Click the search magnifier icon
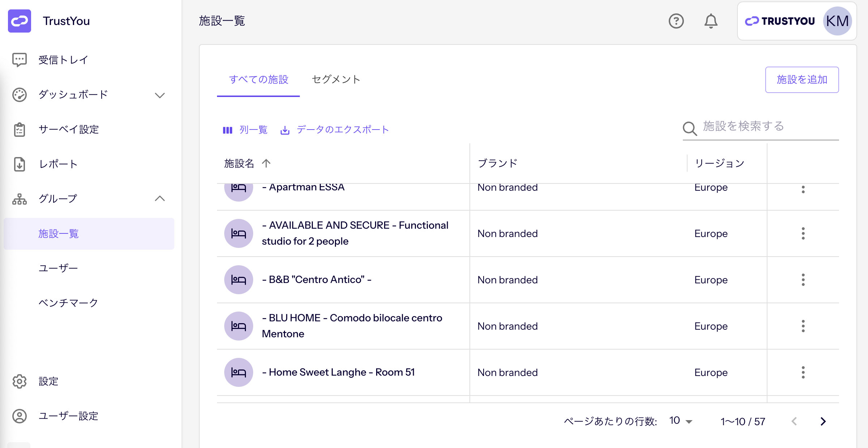The width and height of the screenshot is (868, 448). tap(690, 128)
